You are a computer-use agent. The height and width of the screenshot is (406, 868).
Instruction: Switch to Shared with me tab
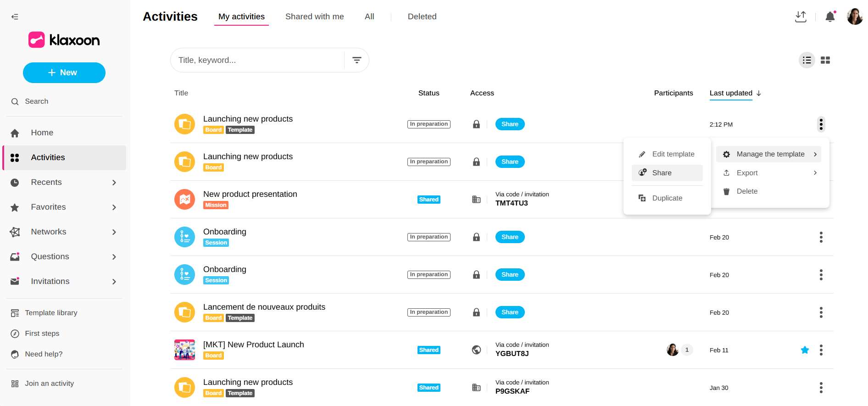(x=314, y=17)
